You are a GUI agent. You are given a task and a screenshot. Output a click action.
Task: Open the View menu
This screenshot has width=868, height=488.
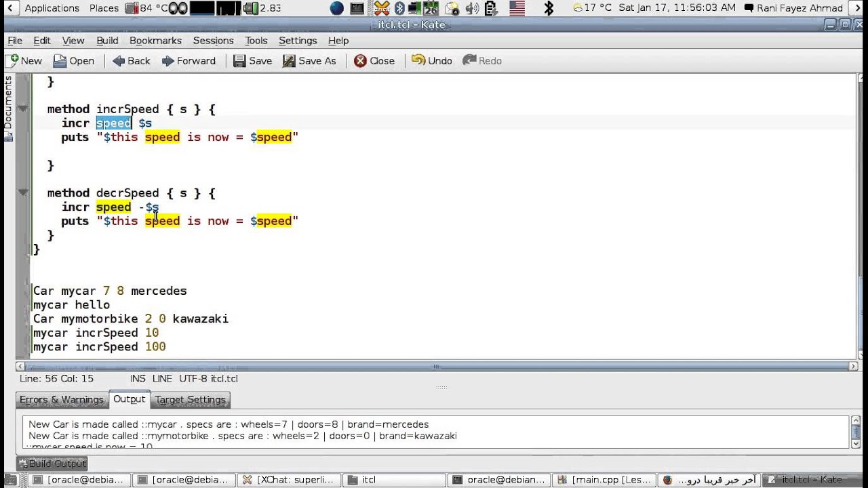coord(73,41)
